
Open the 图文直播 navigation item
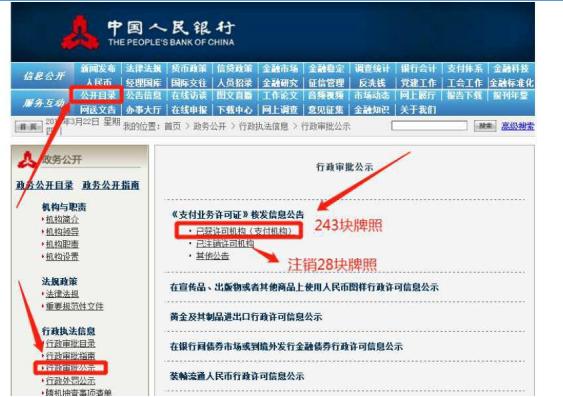click(x=234, y=95)
